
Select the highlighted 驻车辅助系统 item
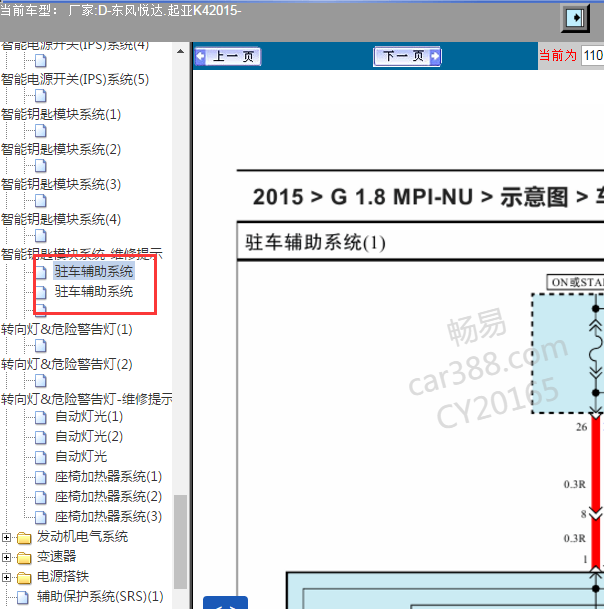point(94,271)
